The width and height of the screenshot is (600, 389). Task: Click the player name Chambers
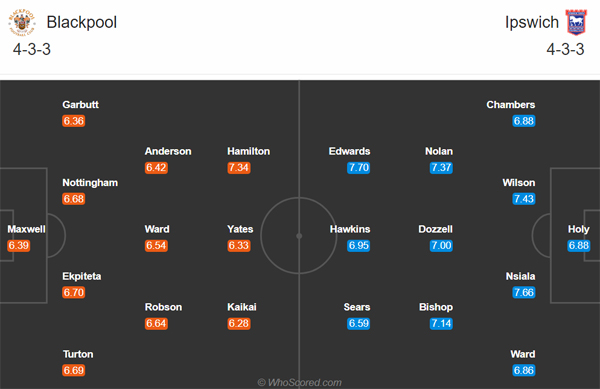point(511,105)
